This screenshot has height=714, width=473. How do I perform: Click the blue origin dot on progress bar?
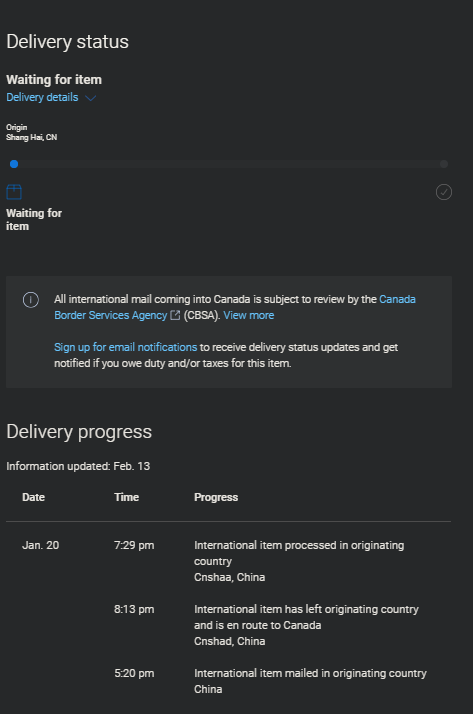14,164
